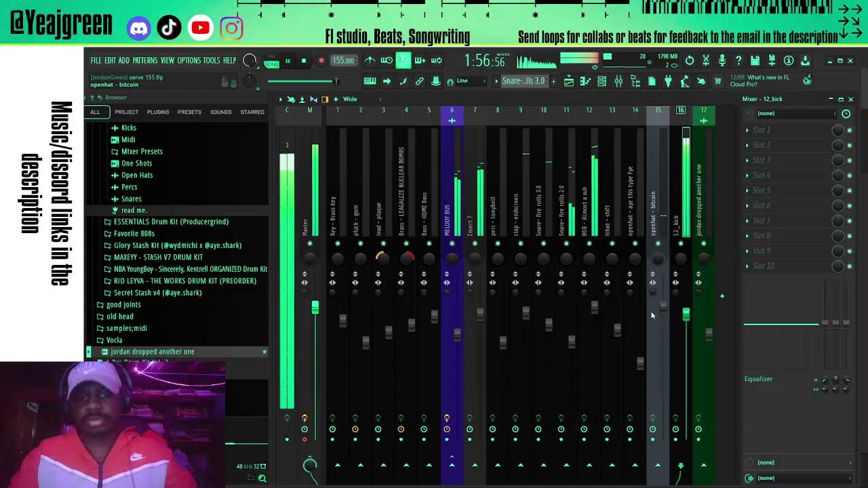Toggle Slot 5 effect enable switch
This screenshot has height=488, width=868.
[850, 190]
